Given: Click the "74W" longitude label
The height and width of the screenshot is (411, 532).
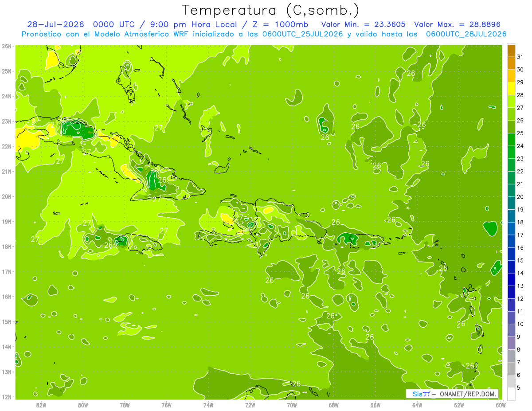Looking at the screenshot, I should point(208,405).
